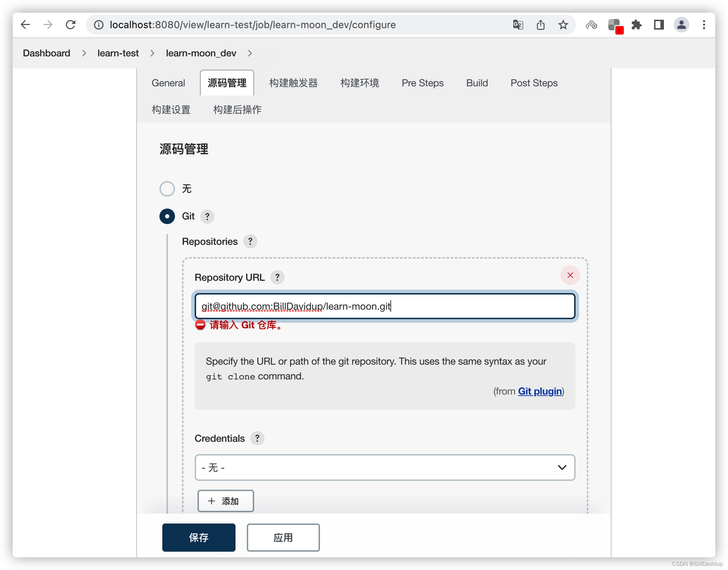Screen dimensions: 728x570
Task: Reload the page with refresh icon
Action: (x=71, y=25)
